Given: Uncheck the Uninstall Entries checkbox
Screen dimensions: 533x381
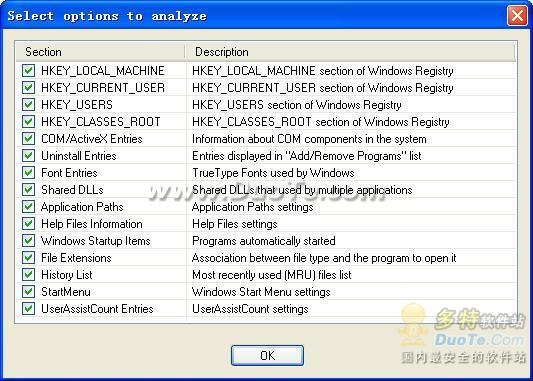Looking at the screenshot, I should pos(29,156).
